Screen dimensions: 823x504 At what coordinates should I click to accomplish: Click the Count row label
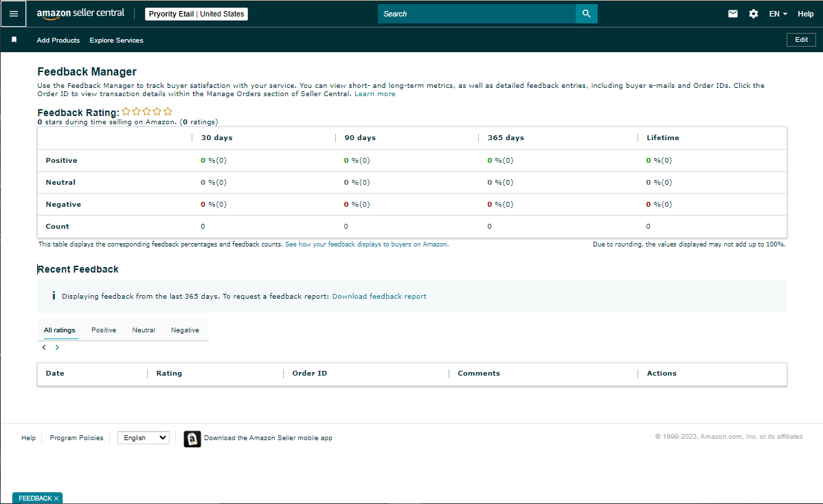pos(57,227)
